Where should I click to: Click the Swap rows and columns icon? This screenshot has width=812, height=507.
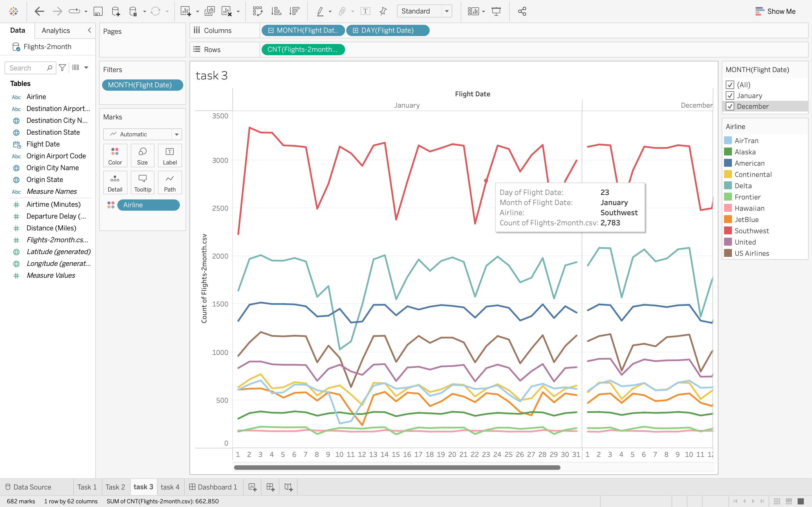(x=257, y=11)
